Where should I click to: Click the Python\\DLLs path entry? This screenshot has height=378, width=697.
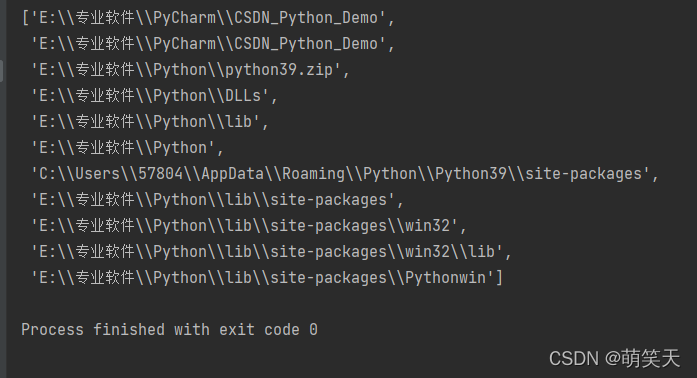[154, 96]
